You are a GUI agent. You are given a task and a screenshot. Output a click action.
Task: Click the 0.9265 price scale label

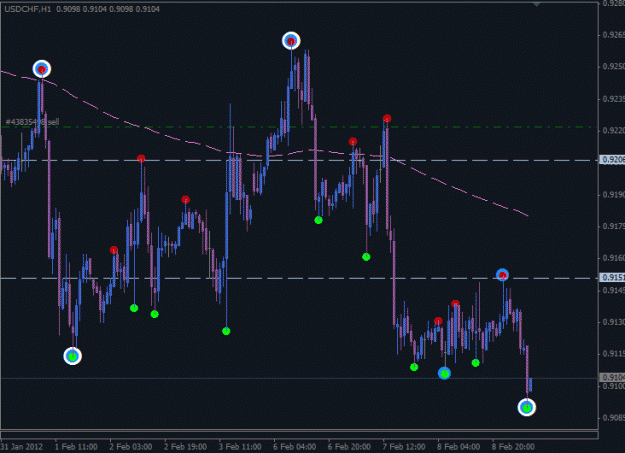tap(613, 35)
